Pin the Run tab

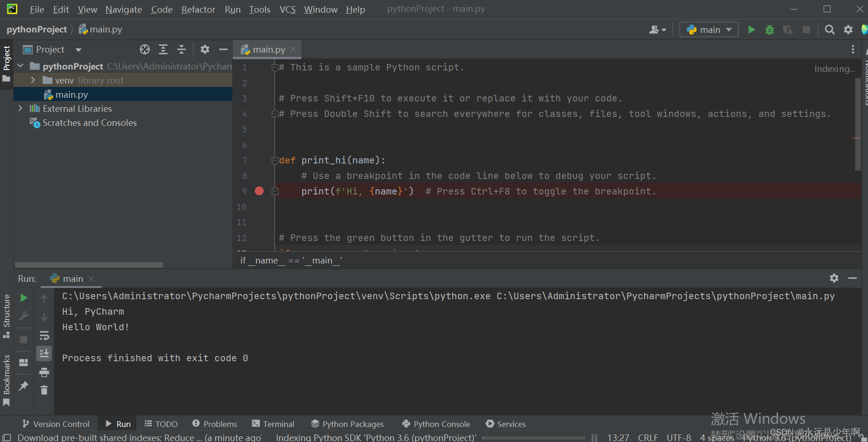coord(24,386)
